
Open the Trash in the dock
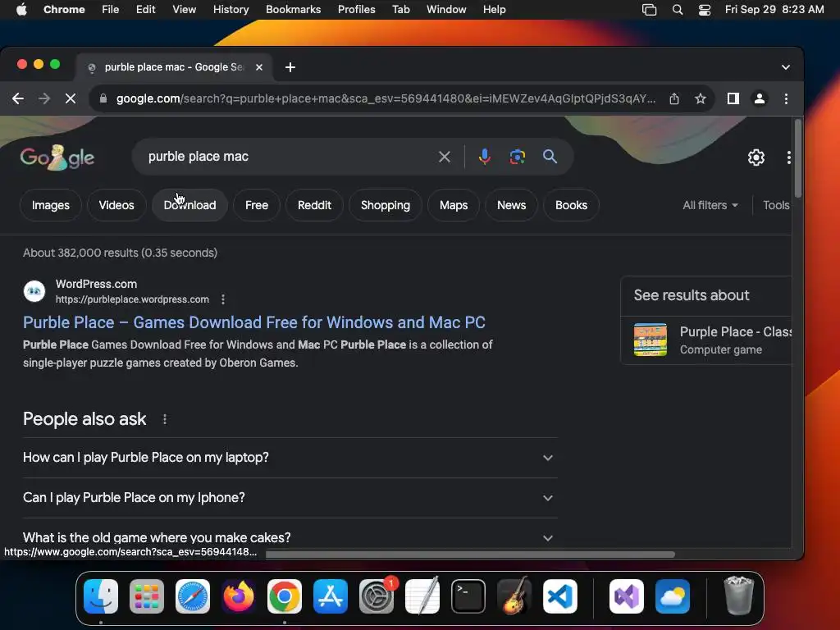coord(739,596)
